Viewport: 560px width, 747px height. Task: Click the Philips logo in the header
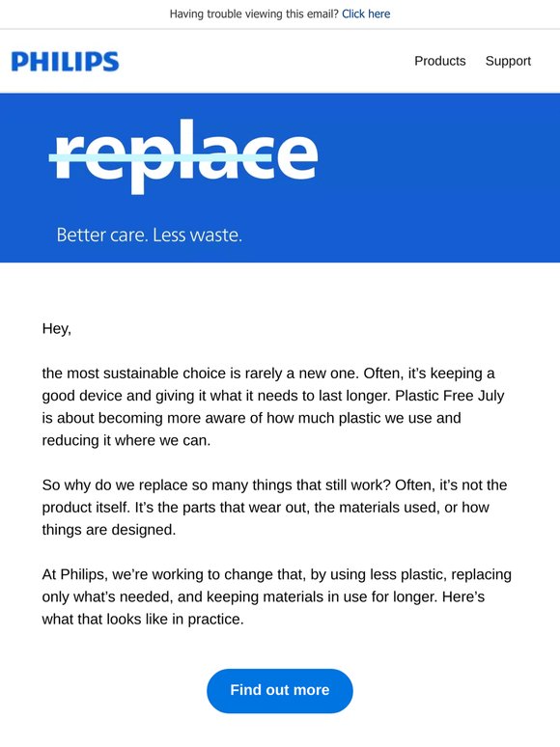point(66,62)
